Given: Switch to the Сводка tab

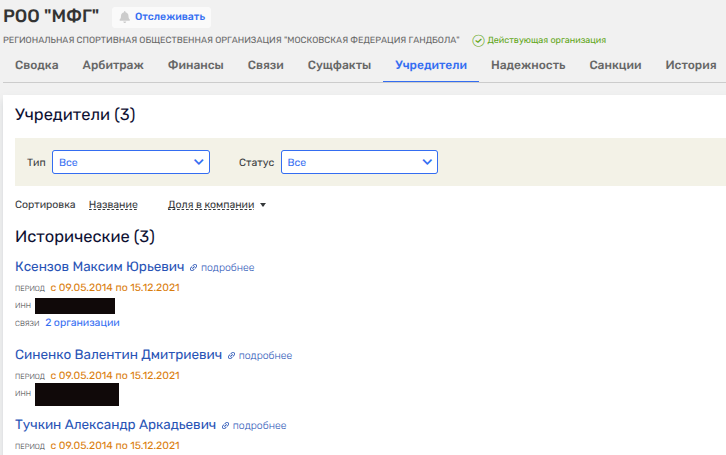Looking at the screenshot, I should [x=37, y=66].
